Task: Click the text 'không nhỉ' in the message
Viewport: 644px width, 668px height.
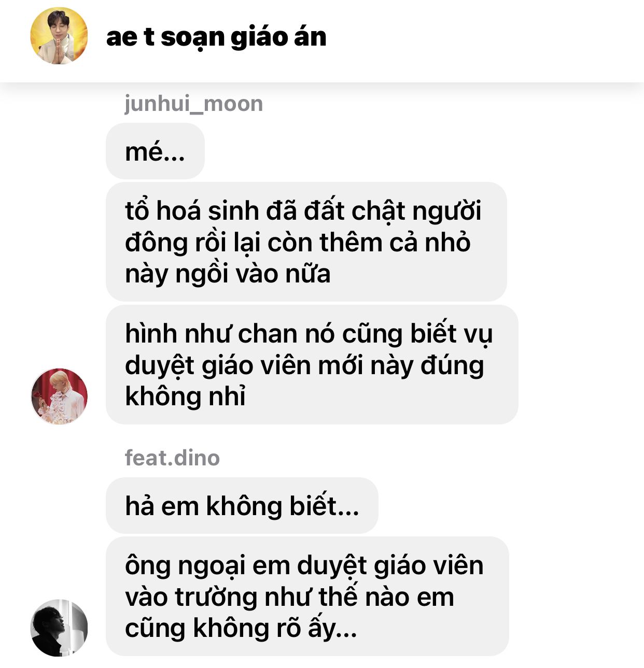Action: coord(185,396)
